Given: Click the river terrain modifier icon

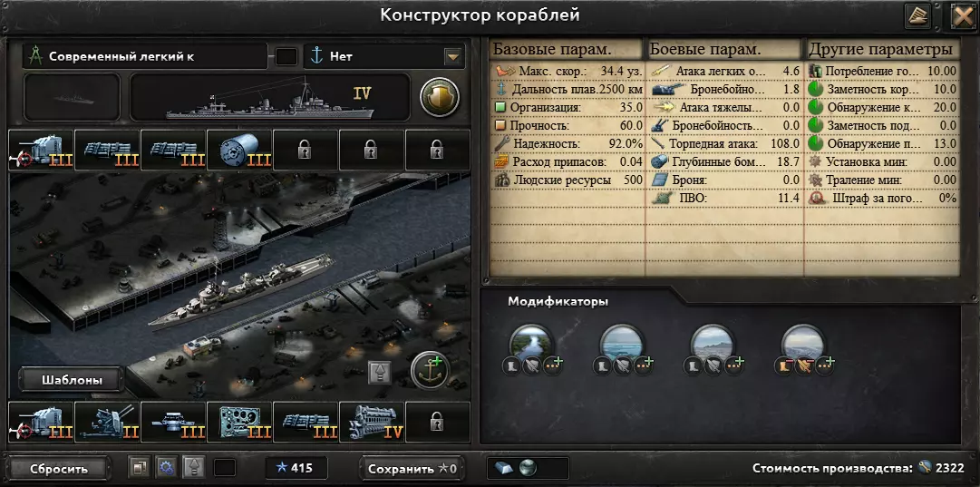Looking at the screenshot, I should [x=531, y=344].
